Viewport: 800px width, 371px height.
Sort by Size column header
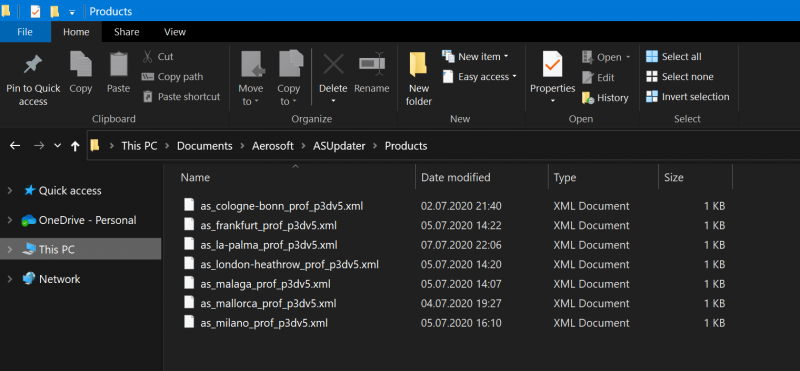tap(673, 178)
